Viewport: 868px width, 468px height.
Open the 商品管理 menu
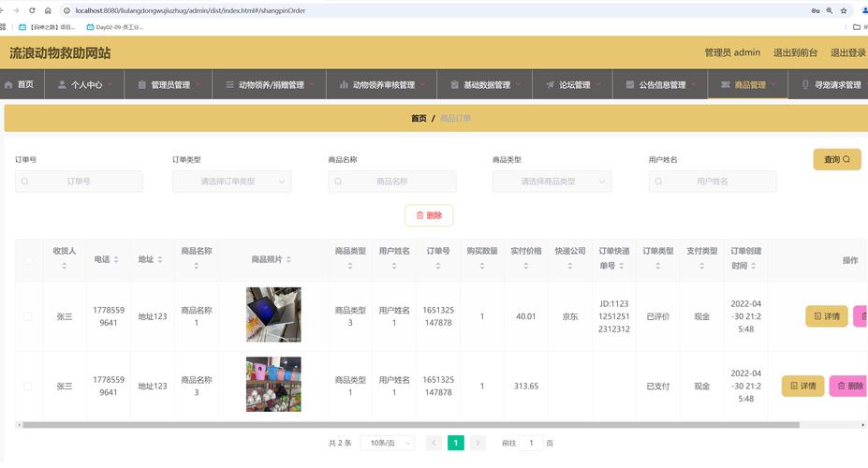pos(748,84)
